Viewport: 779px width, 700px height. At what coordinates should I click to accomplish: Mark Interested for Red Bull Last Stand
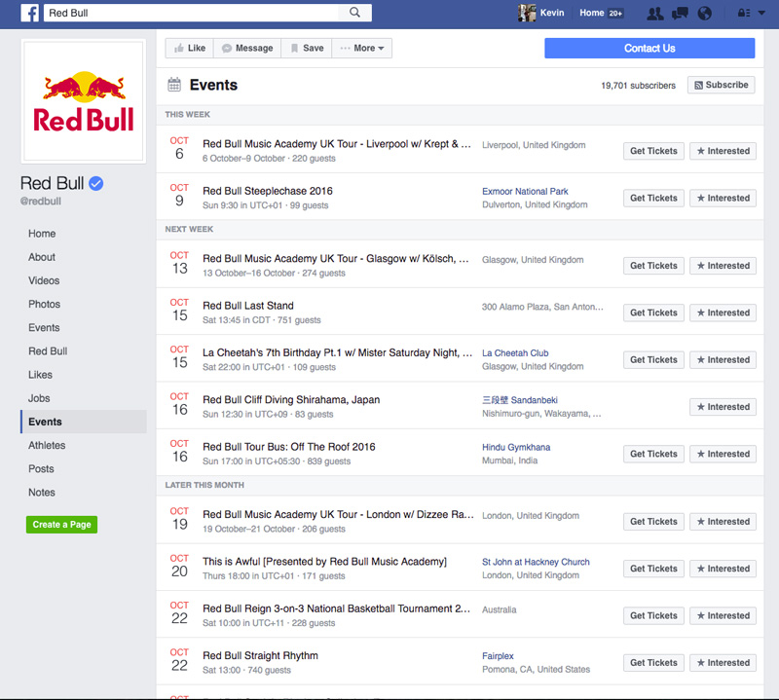tap(723, 313)
